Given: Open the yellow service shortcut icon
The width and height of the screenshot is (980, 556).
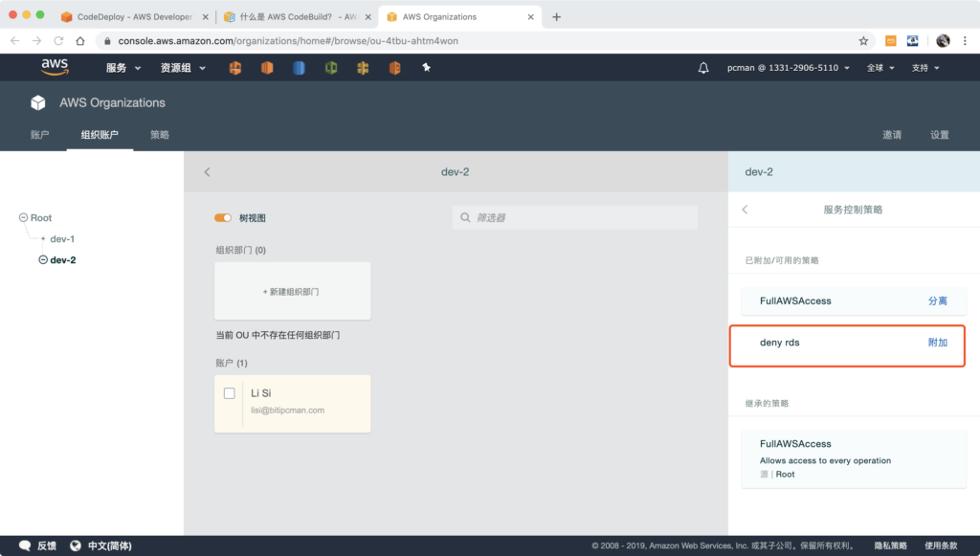Looking at the screenshot, I should pyautogui.click(x=363, y=68).
